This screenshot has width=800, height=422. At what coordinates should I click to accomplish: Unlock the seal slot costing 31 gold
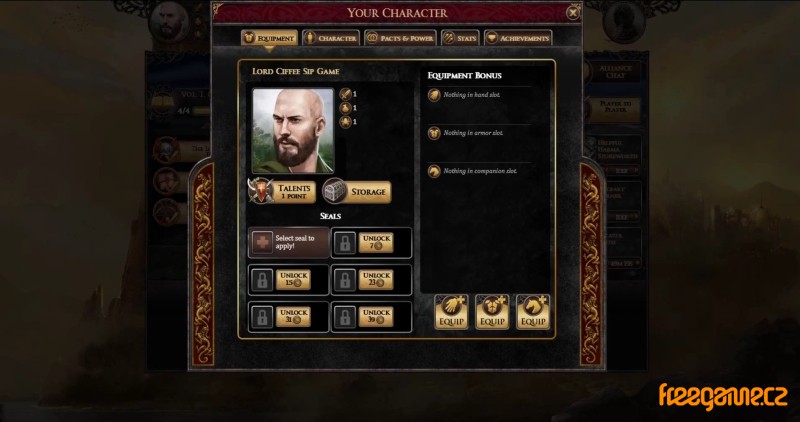(x=293, y=317)
